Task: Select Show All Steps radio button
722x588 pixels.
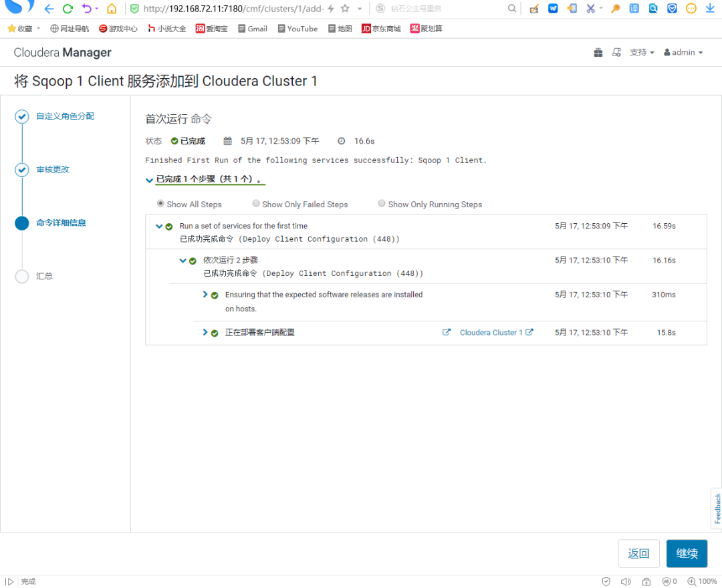Action: (160, 203)
